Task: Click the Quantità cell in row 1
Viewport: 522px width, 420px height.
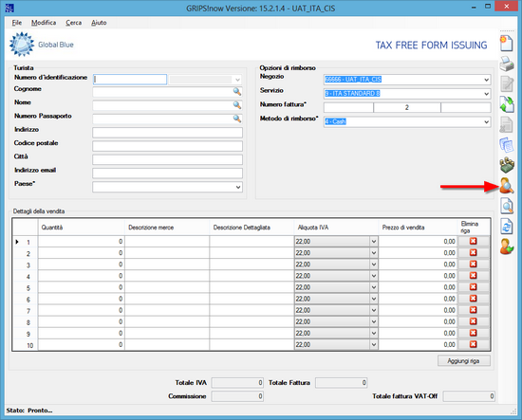Action: tap(82, 242)
